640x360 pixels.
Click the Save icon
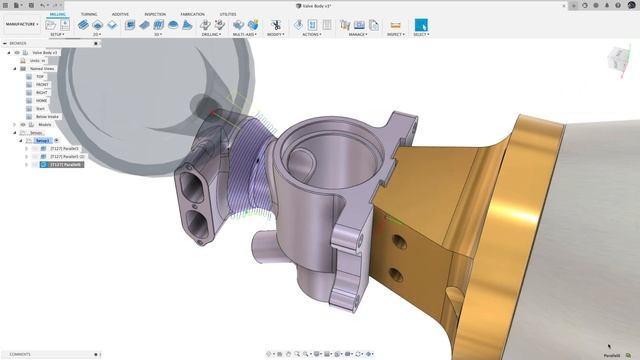[31, 5]
